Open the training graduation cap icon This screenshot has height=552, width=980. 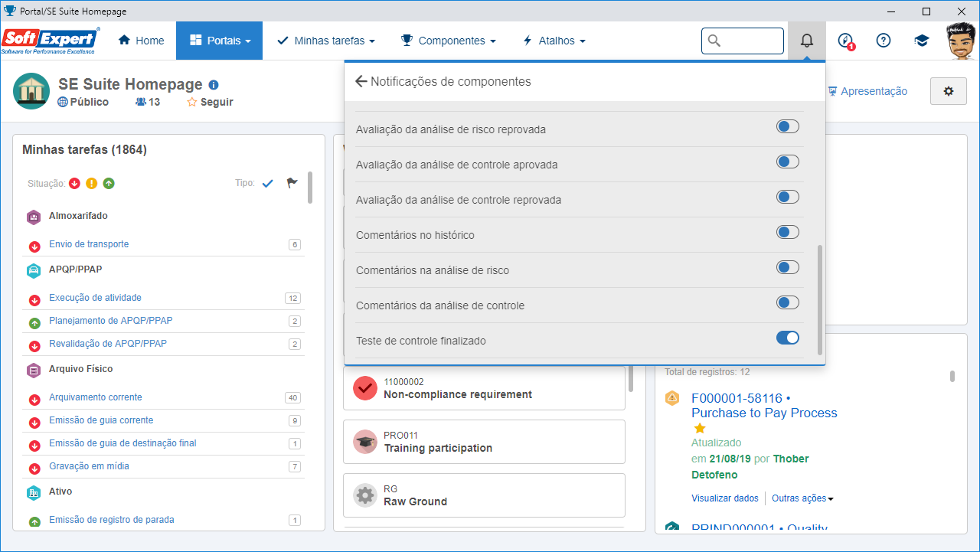[922, 41]
